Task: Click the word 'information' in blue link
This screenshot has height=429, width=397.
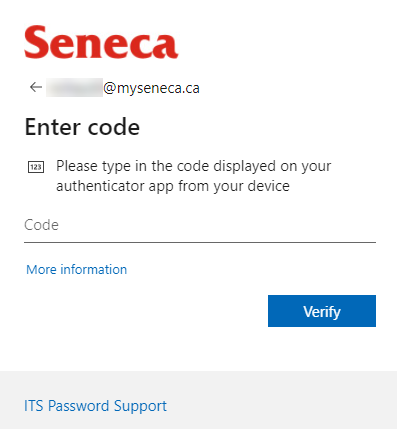Action: point(94,269)
